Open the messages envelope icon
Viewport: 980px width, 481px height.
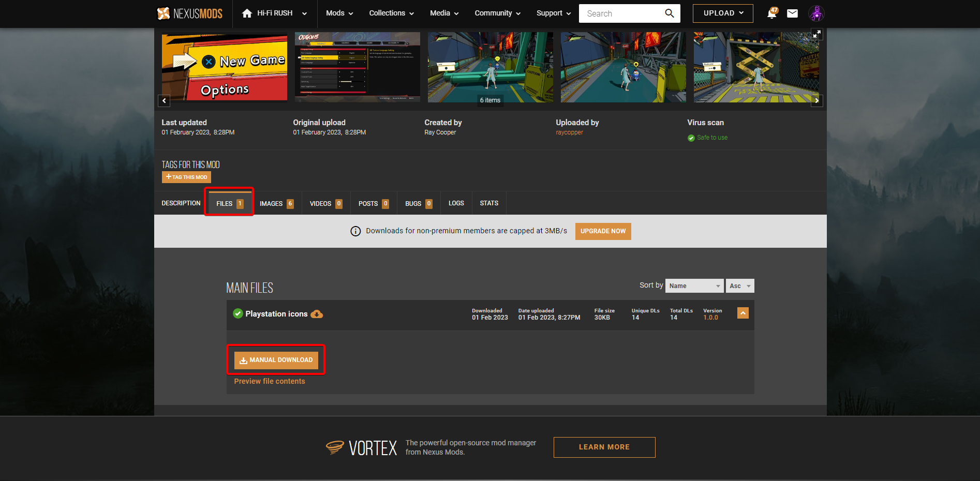[792, 13]
